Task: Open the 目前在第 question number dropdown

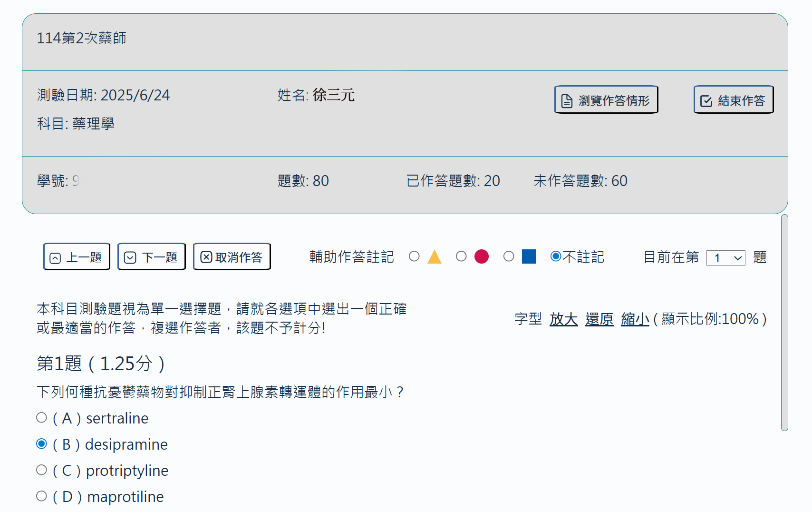Action: click(x=725, y=258)
